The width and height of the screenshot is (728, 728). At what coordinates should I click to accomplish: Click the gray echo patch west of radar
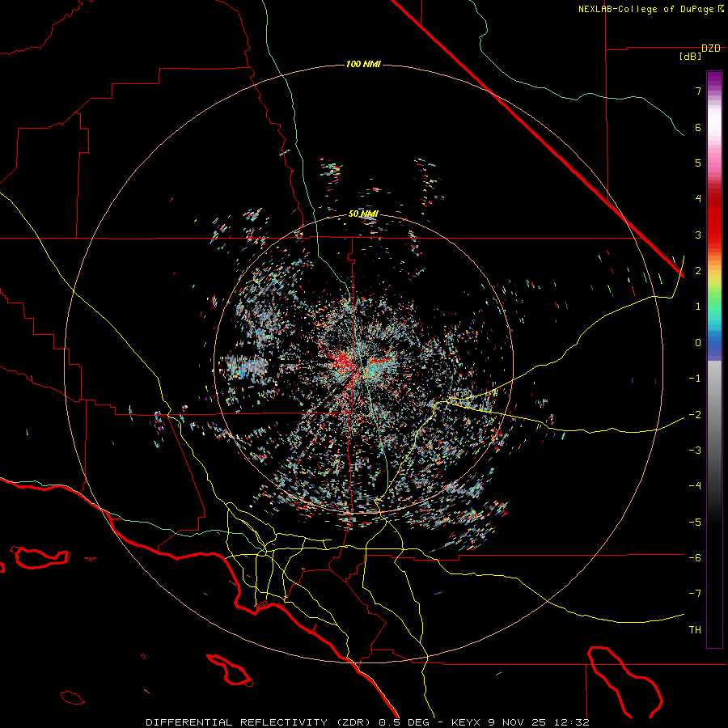click(244, 366)
